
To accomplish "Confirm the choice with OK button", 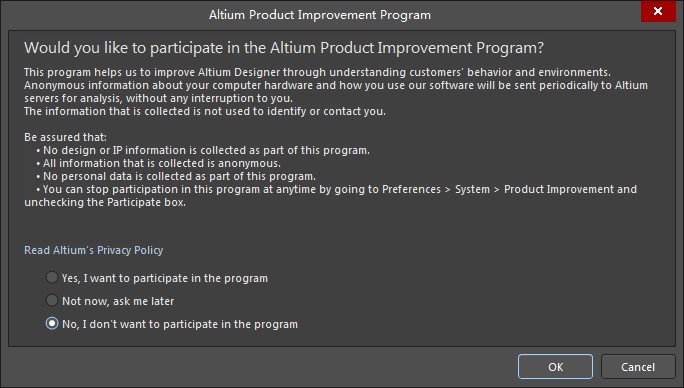I will tap(555, 367).
